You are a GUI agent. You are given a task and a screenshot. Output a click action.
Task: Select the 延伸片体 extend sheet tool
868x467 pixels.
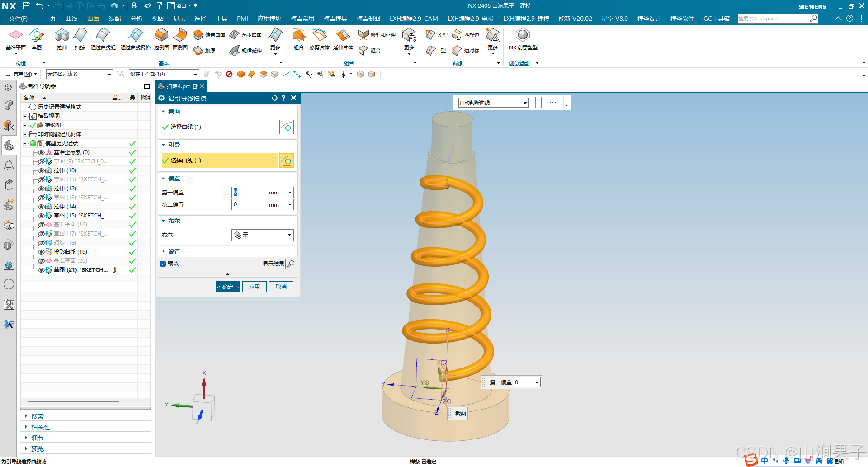pyautogui.click(x=343, y=39)
